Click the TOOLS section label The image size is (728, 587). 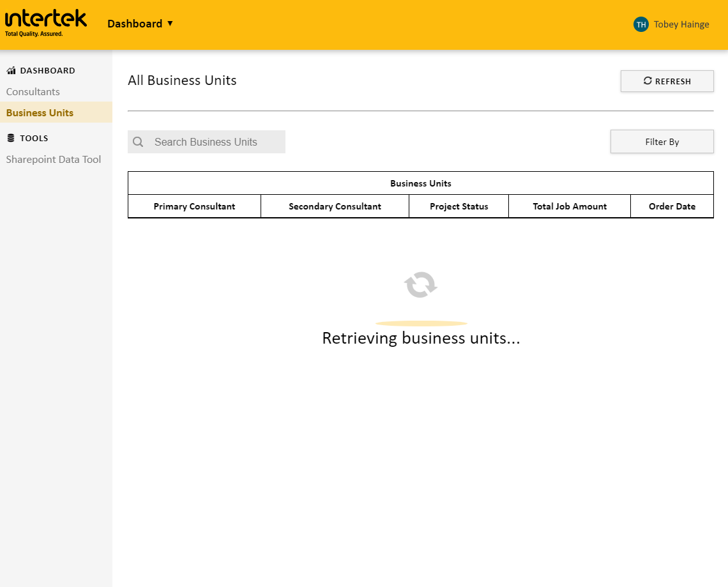[34, 138]
